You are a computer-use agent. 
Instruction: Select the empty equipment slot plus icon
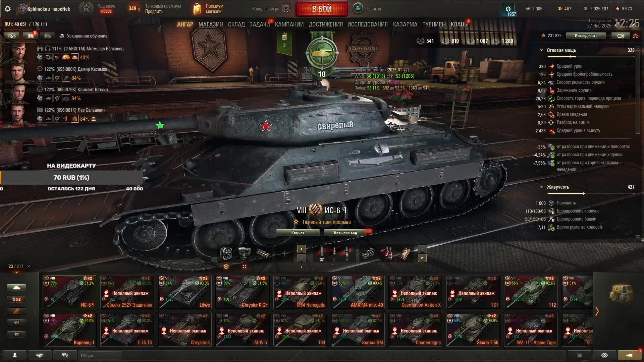coord(284,254)
